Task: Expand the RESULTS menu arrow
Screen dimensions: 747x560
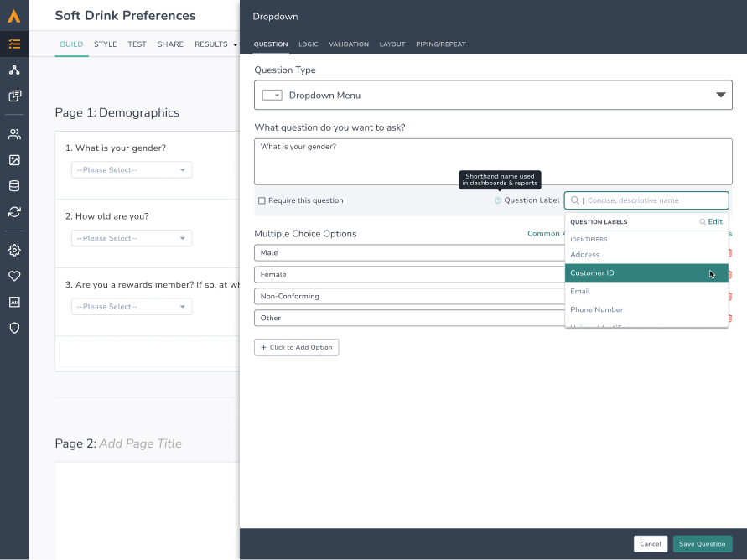Action: click(x=235, y=44)
